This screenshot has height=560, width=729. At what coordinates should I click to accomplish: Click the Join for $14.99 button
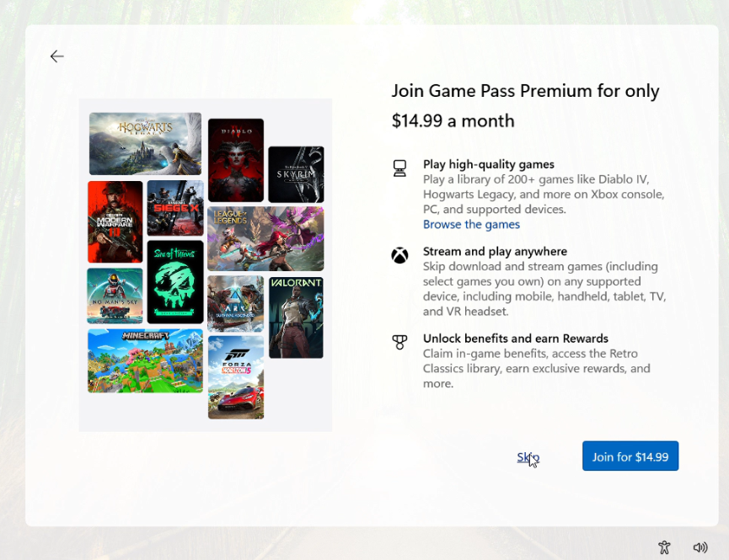[x=630, y=456]
